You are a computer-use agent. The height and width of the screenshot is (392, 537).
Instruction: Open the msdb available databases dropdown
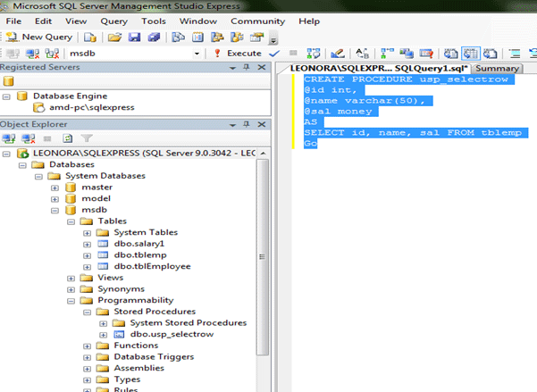tap(197, 54)
